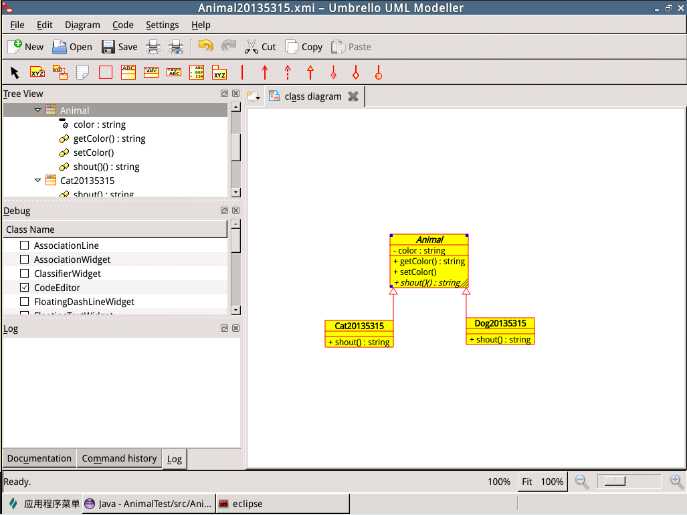Switch to the bottom Log tab

click(174, 459)
